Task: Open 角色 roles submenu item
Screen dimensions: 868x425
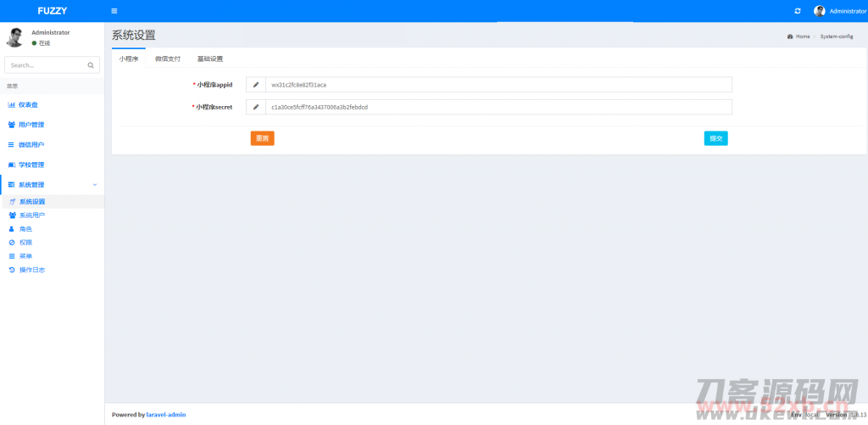Action: (x=25, y=229)
